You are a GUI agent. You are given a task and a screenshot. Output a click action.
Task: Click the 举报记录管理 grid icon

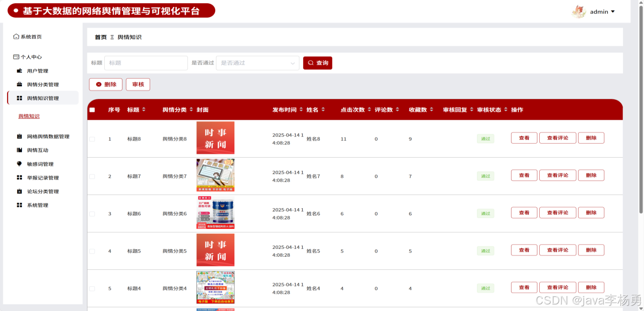click(19, 178)
